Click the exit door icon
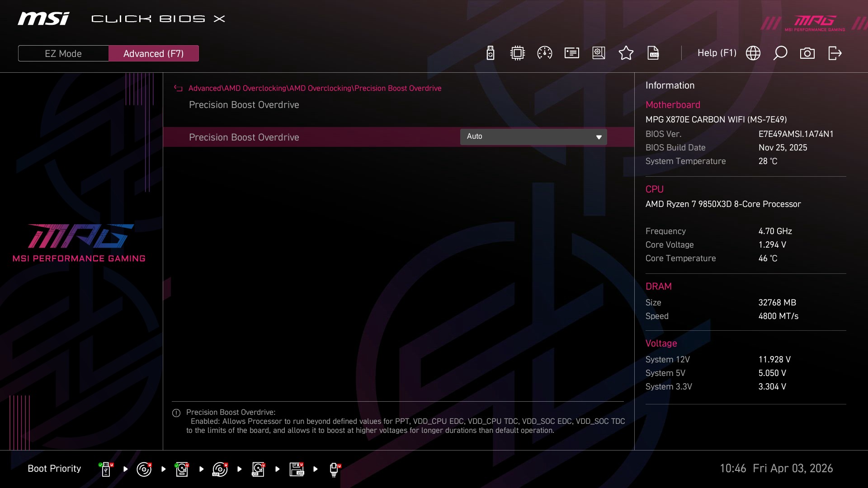The image size is (868, 488). 835,53
